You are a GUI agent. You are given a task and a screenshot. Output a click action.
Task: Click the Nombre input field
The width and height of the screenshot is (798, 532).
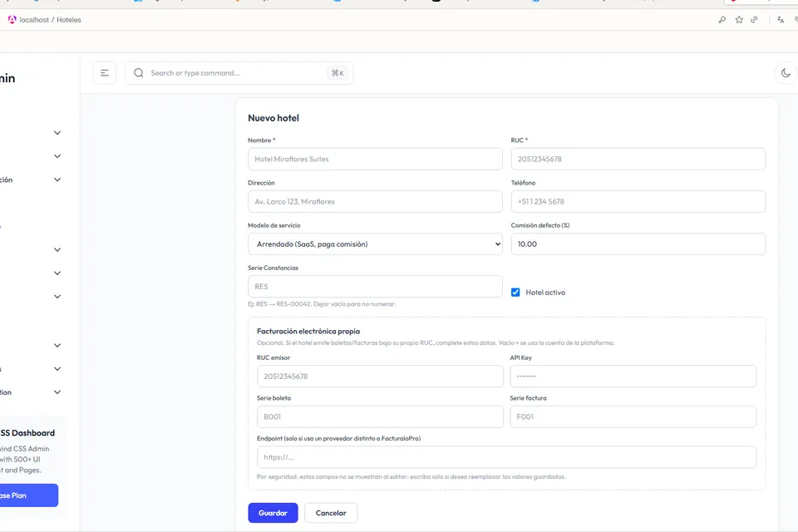point(375,159)
